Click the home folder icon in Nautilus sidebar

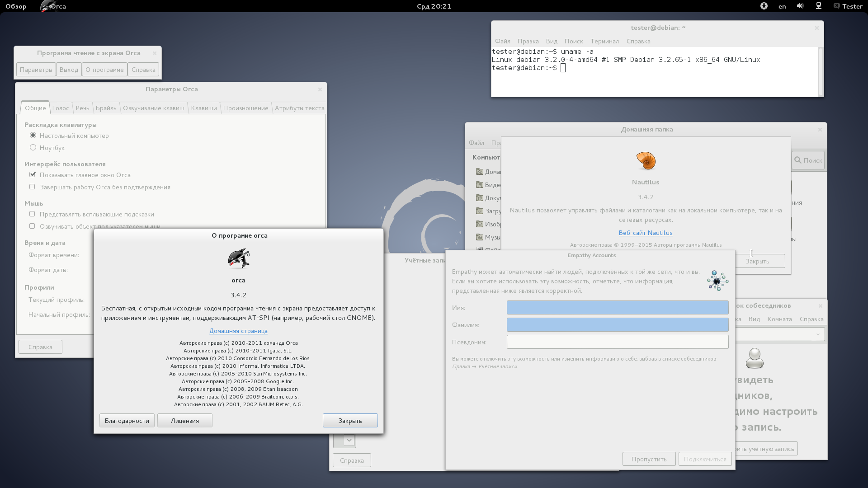coord(479,172)
